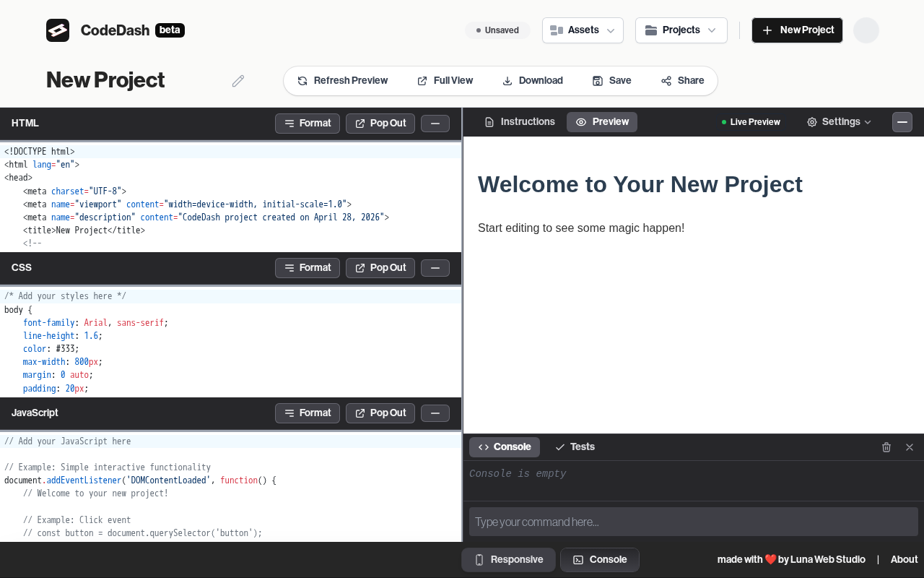Click 'Start editing' preview paragraph

coord(581,228)
